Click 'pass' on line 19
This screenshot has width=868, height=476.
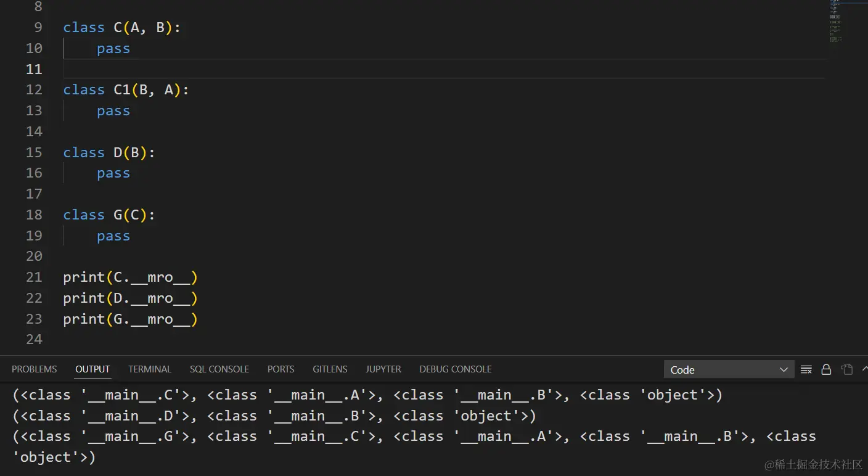tap(113, 236)
